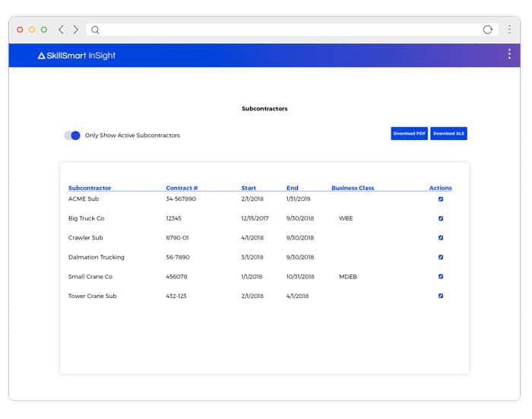The height and width of the screenshot is (419, 532).
Task: Click contract number 432-123
Action: tap(176, 296)
